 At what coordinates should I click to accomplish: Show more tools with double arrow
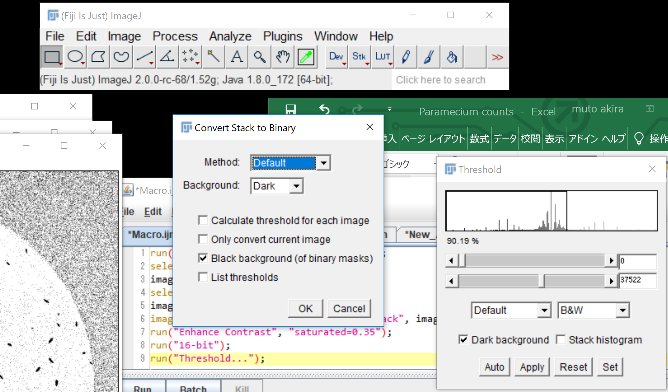point(497,57)
